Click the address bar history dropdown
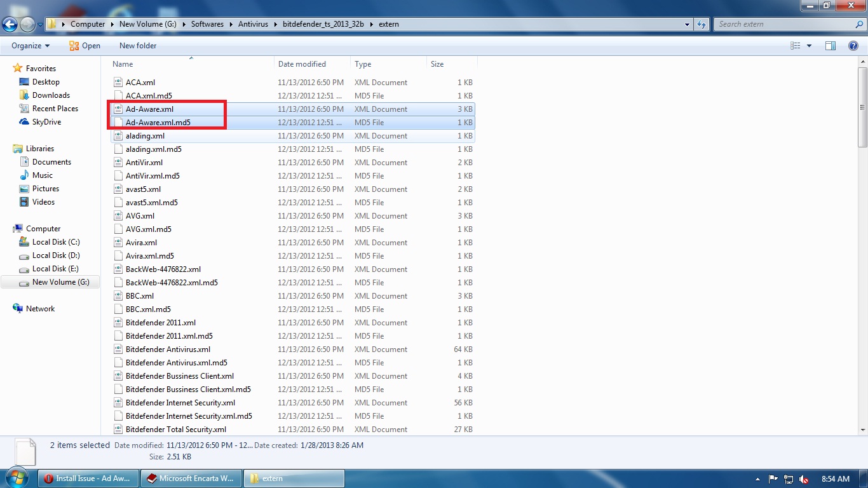This screenshot has height=488, width=868. tap(688, 25)
